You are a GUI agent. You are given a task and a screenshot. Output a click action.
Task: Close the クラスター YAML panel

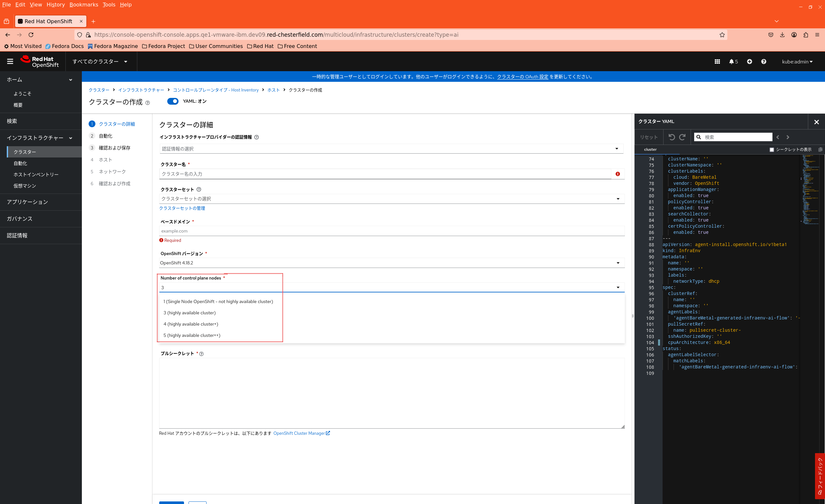816,122
